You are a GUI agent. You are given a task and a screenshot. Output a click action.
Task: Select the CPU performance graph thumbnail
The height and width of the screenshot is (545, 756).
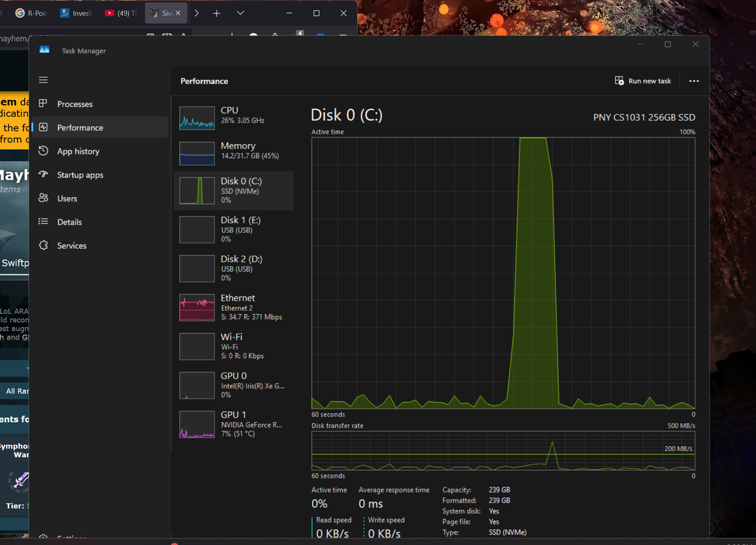point(197,118)
